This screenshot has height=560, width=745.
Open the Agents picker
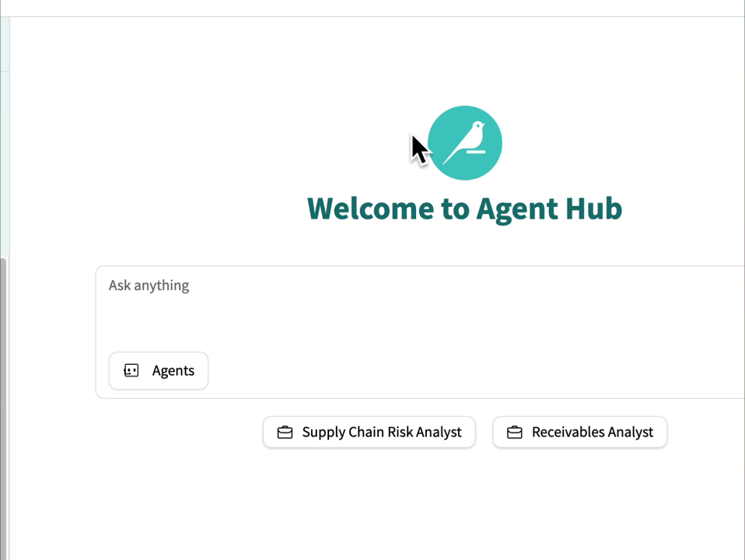click(x=159, y=370)
